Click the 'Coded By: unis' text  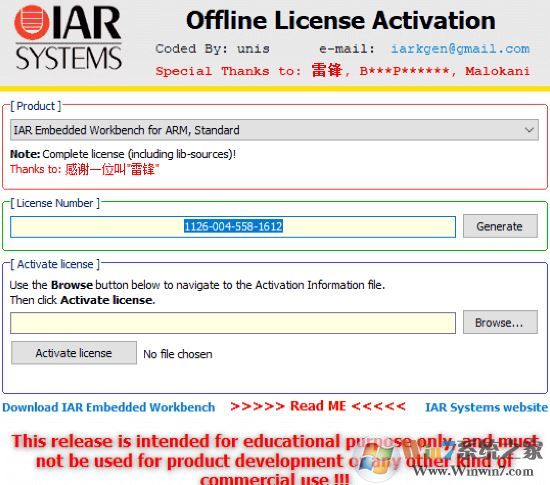[213, 48]
